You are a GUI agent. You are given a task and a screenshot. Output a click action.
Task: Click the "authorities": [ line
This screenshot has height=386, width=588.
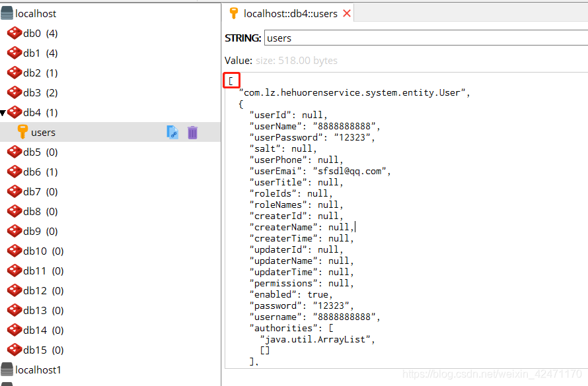pyautogui.click(x=291, y=329)
